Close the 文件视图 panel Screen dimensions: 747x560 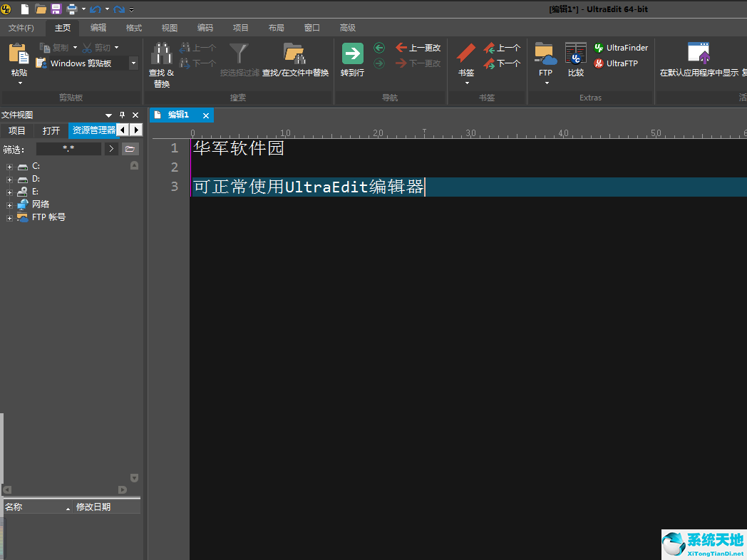pos(135,115)
